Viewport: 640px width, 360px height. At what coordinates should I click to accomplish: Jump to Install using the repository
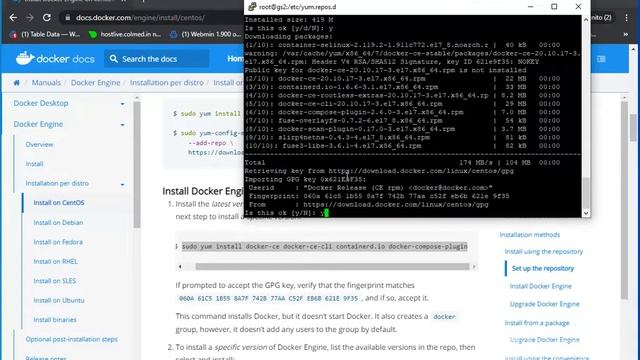[544, 251]
